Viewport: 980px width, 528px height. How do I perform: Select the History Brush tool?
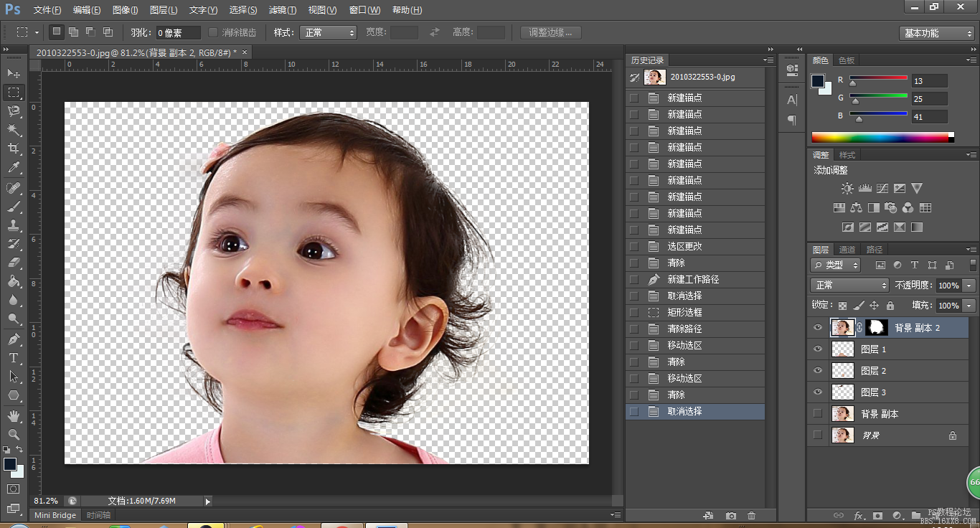pyautogui.click(x=14, y=244)
